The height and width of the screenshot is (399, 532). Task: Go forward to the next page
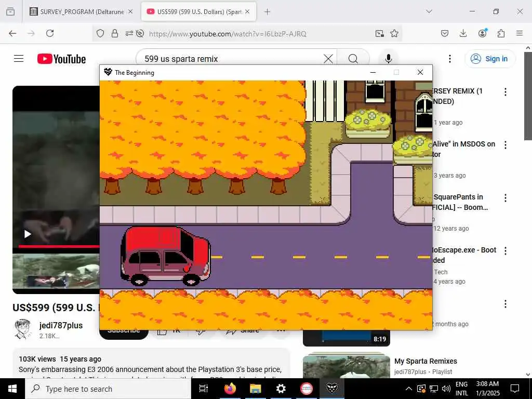coord(31,33)
